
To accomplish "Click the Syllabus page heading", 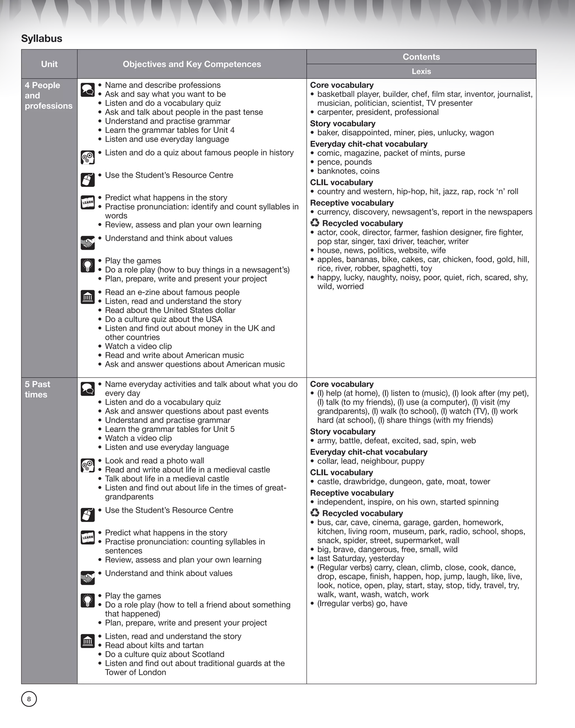I will pos(42,39).
